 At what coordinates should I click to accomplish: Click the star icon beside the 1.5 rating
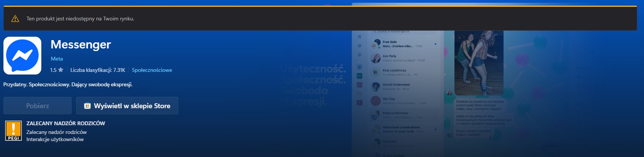[x=61, y=70]
